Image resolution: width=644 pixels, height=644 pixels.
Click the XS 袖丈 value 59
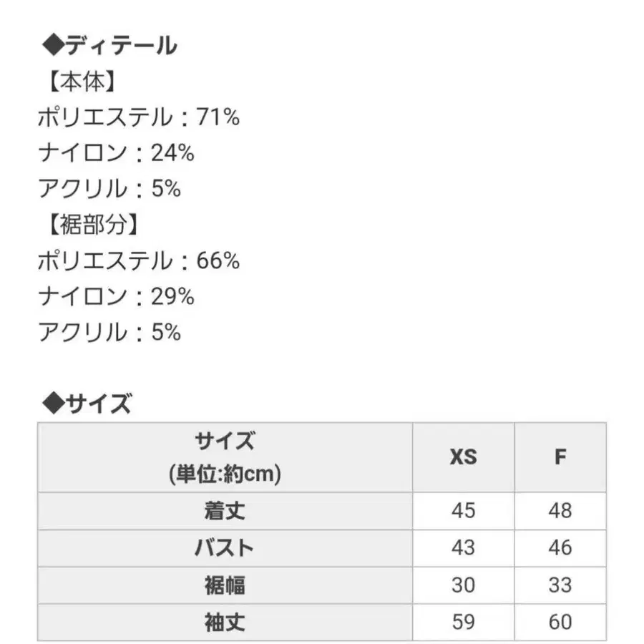point(463,622)
